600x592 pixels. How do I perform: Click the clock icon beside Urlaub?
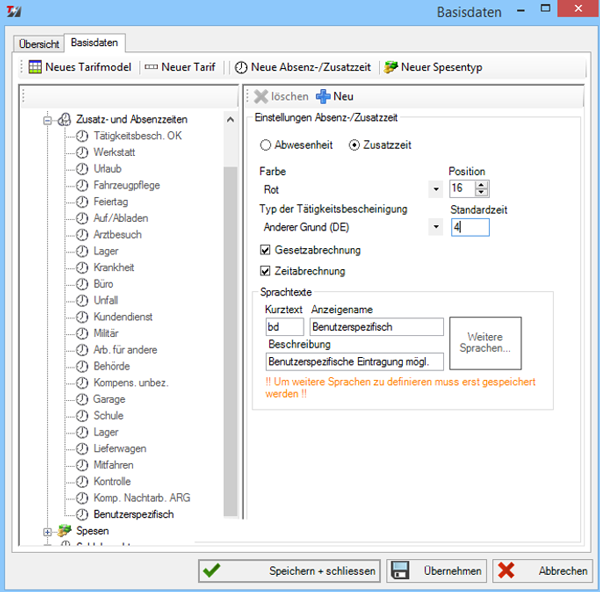click(x=82, y=169)
